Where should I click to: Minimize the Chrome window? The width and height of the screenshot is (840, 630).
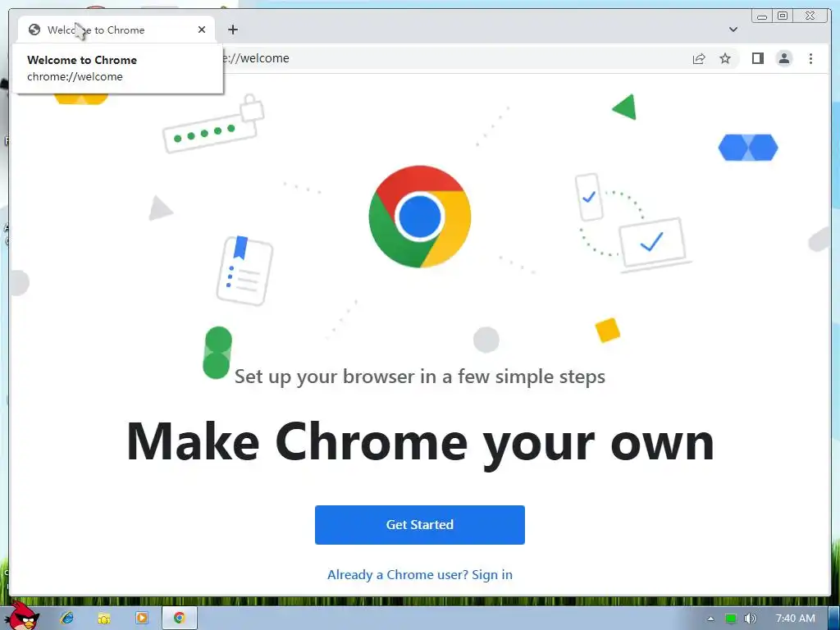coord(762,16)
